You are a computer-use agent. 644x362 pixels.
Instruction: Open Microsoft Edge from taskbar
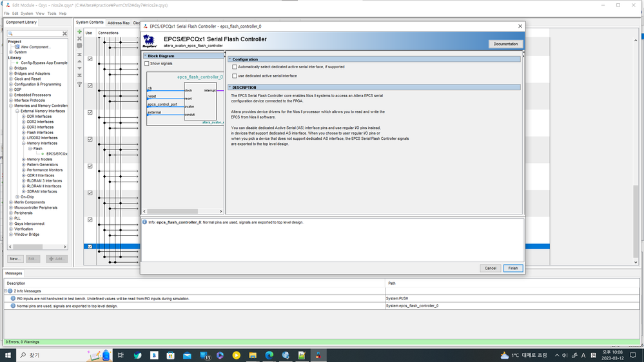269,355
